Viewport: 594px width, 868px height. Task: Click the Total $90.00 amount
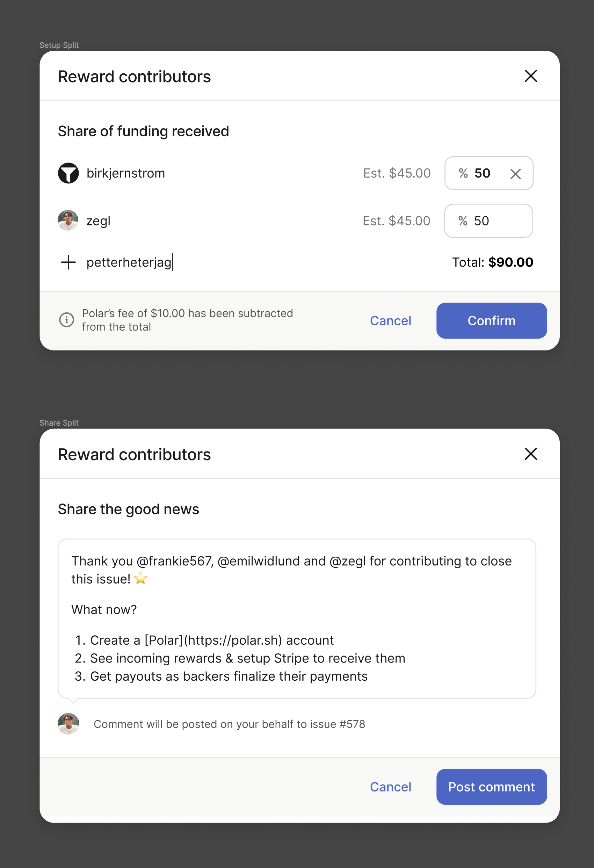tap(492, 262)
